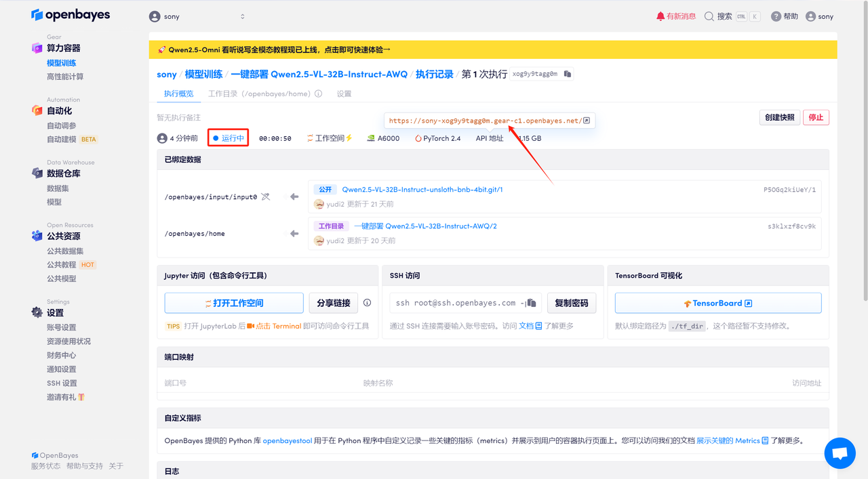Click the ssh root@ssh.openbayes.com command field
The image size is (868, 479).
pos(465,304)
